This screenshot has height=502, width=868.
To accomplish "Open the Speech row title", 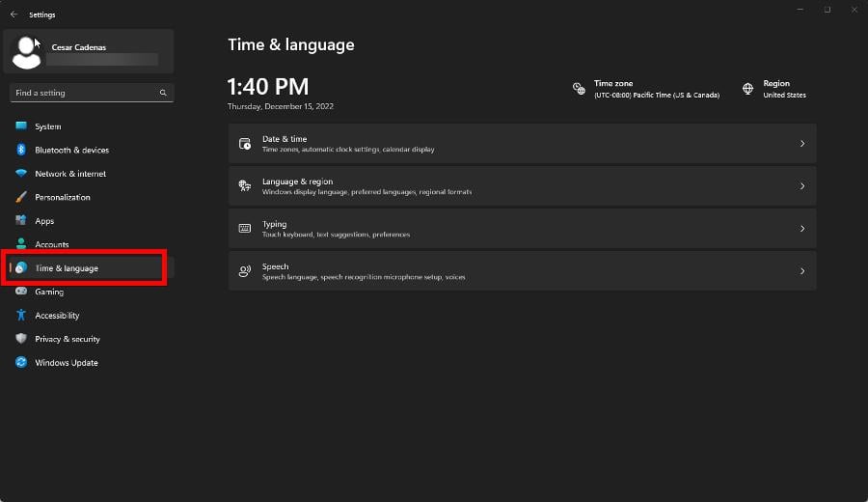I will pyautogui.click(x=275, y=266).
